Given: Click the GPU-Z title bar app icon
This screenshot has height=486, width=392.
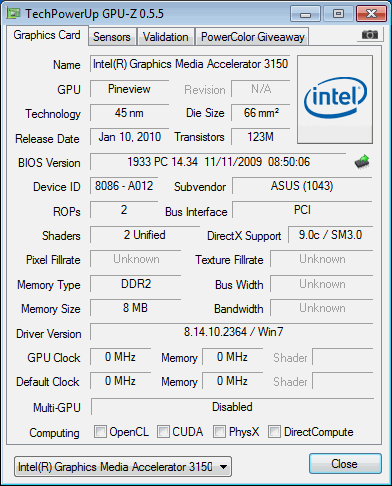Looking at the screenshot, I should coord(14,14).
